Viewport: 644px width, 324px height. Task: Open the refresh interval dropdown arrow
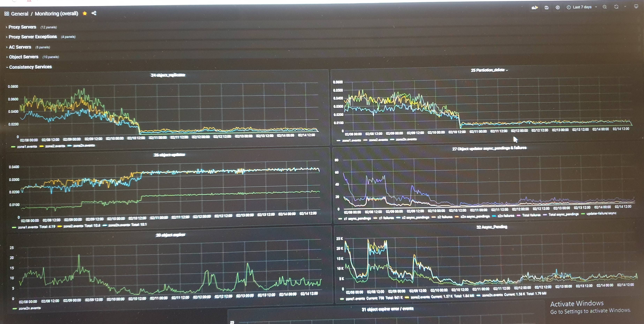pyautogui.click(x=625, y=7)
